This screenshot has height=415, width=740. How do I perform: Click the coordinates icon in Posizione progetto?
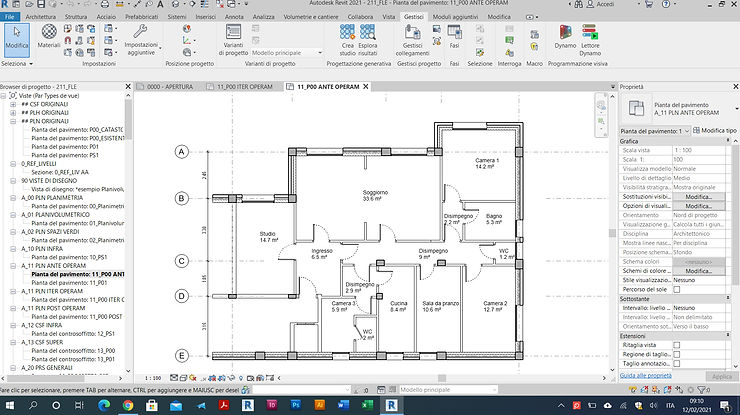pyautogui.click(x=187, y=41)
